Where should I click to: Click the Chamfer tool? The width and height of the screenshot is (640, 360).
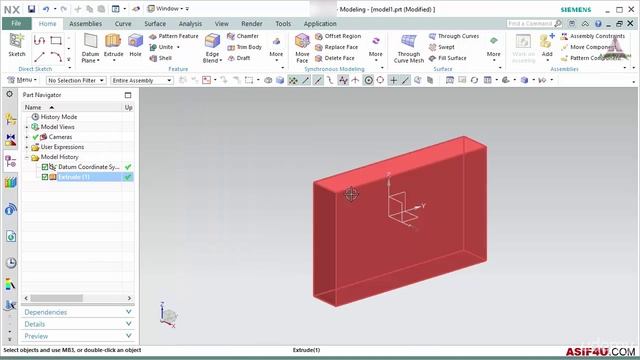point(243,36)
